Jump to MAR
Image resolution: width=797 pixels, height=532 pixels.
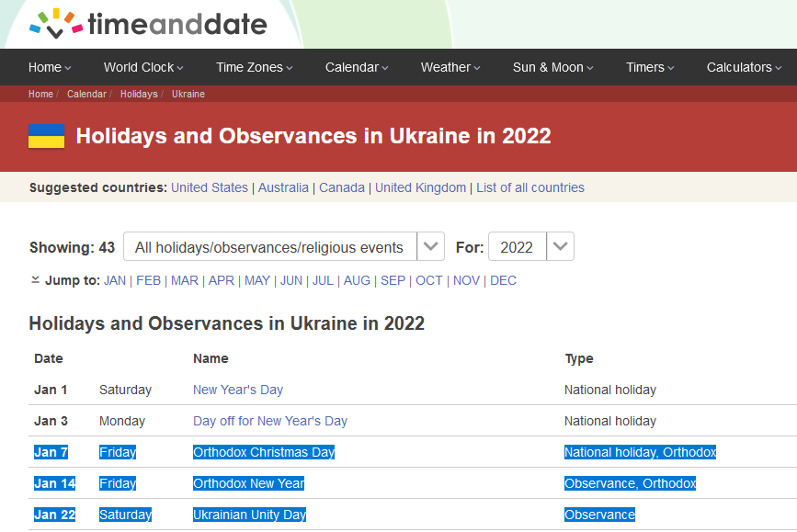(185, 280)
